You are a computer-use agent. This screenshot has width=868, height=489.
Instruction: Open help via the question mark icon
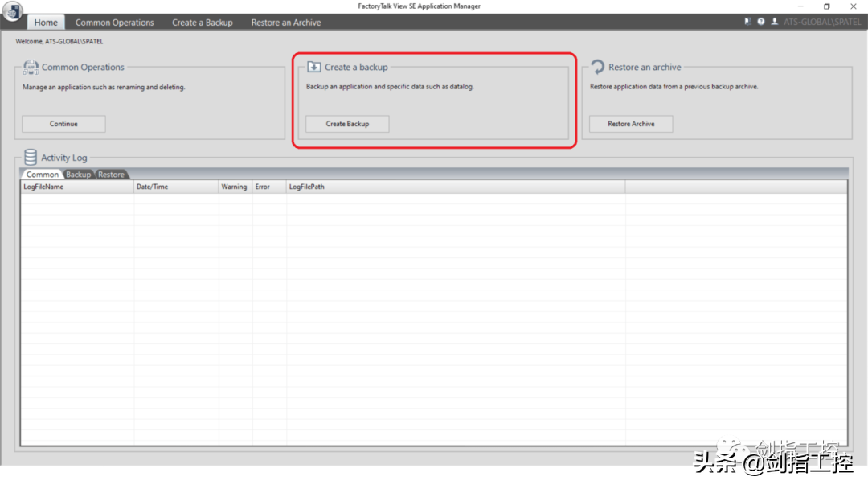pyautogui.click(x=760, y=22)
